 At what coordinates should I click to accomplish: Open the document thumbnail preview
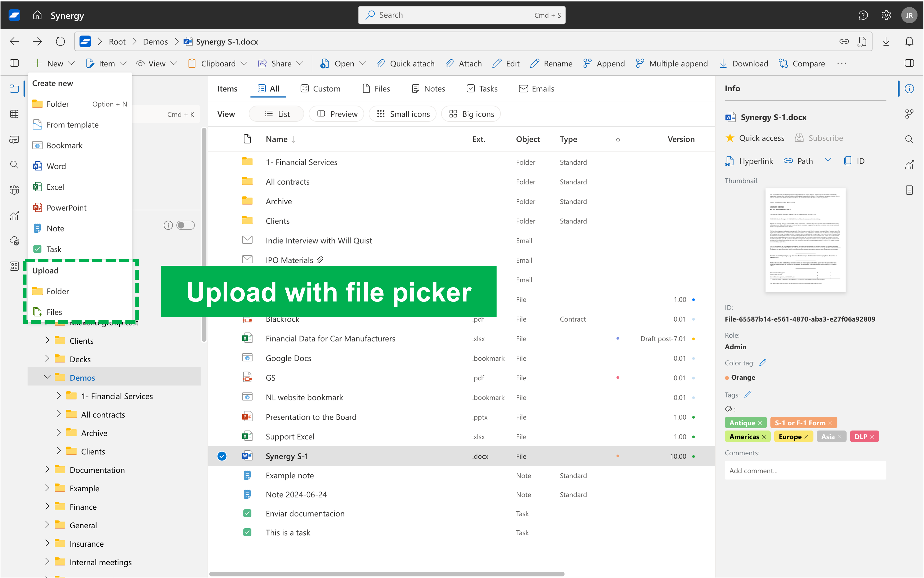click(805, 240)
